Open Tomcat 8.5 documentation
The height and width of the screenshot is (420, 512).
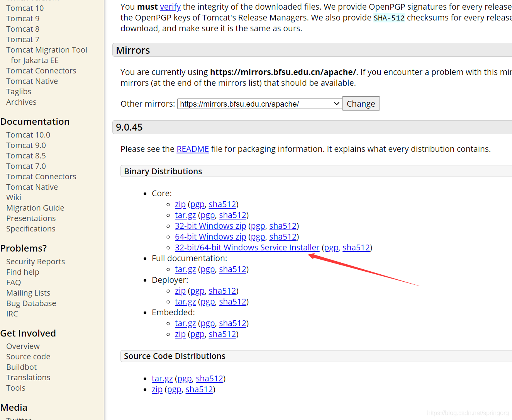pos(26,156)
